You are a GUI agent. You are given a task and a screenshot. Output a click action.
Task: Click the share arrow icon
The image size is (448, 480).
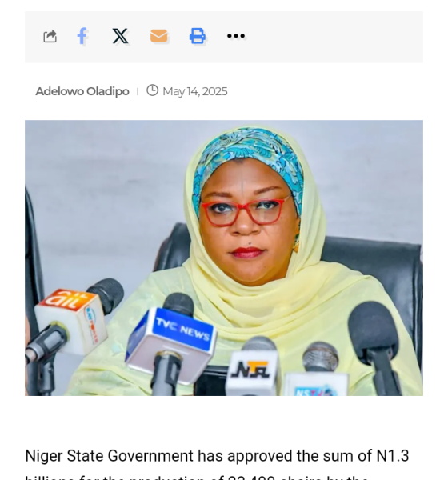50,36
